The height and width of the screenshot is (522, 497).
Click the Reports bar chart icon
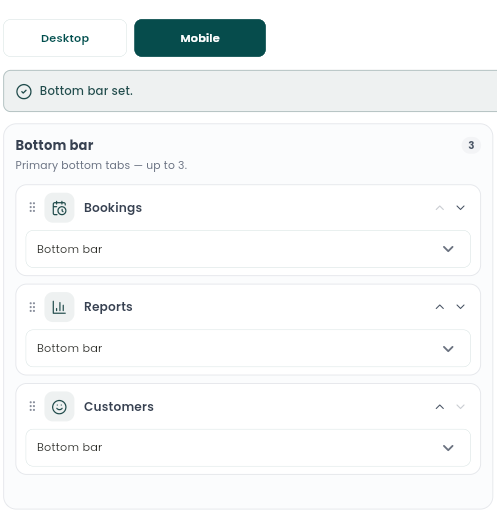pyautogui.click(x=59, y=307)
